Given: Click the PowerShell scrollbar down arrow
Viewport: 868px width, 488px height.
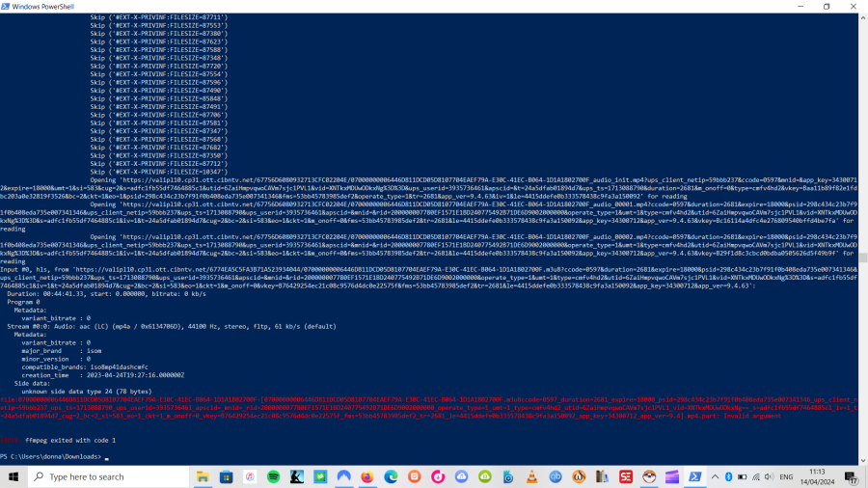Looking at the screenshot, I should [x=863, y=460].
